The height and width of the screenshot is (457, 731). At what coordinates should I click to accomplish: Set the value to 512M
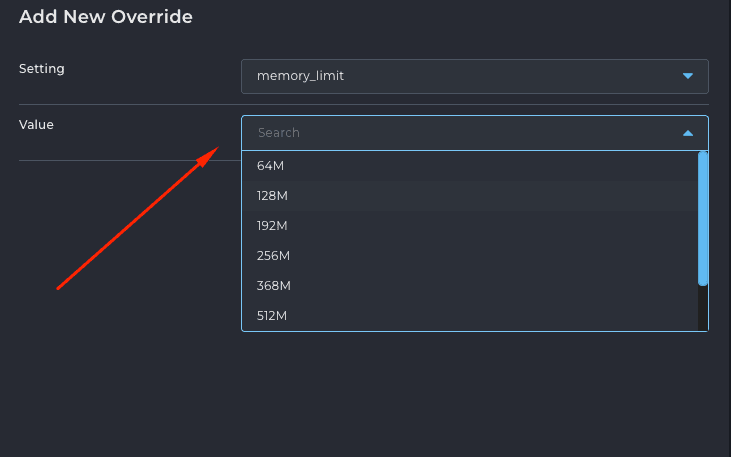pyautogui.click(x=469, y=316)
